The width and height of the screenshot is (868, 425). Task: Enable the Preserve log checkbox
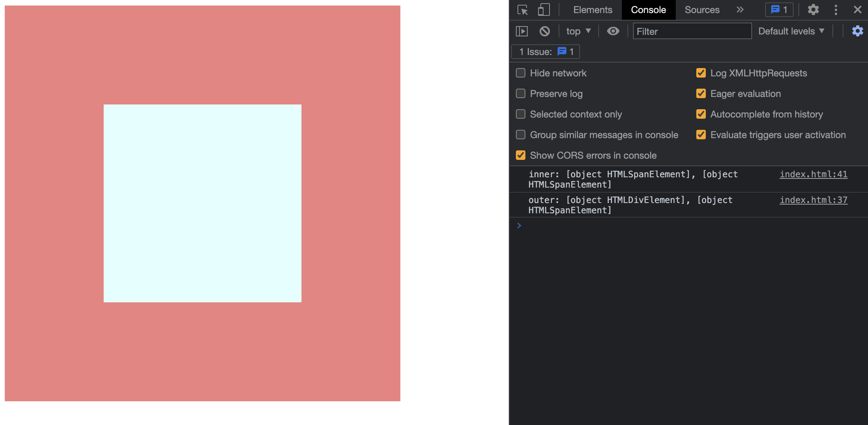point(520,93)
